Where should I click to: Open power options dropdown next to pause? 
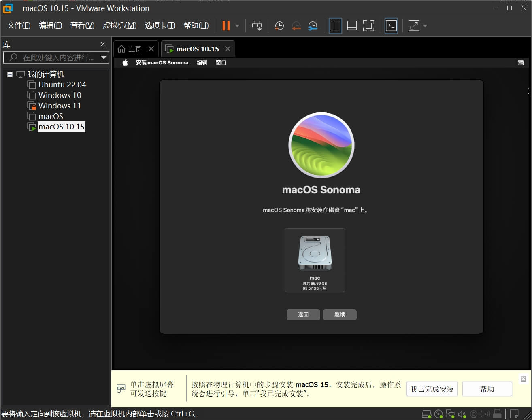[237, 26]
